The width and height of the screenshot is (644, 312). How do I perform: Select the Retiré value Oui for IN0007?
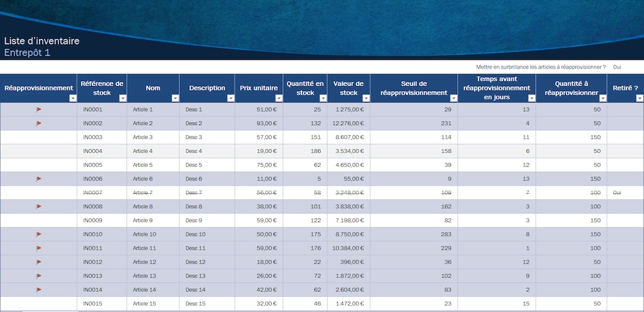(617, 192)
